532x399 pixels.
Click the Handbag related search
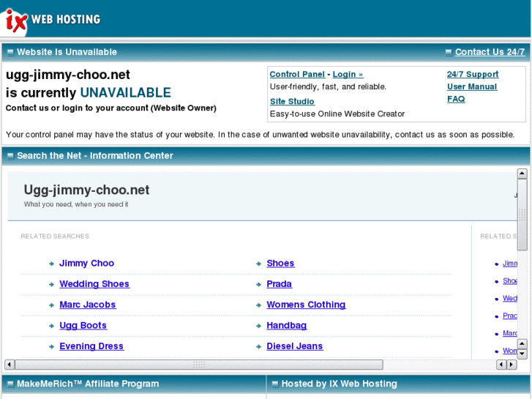[287, 325]
